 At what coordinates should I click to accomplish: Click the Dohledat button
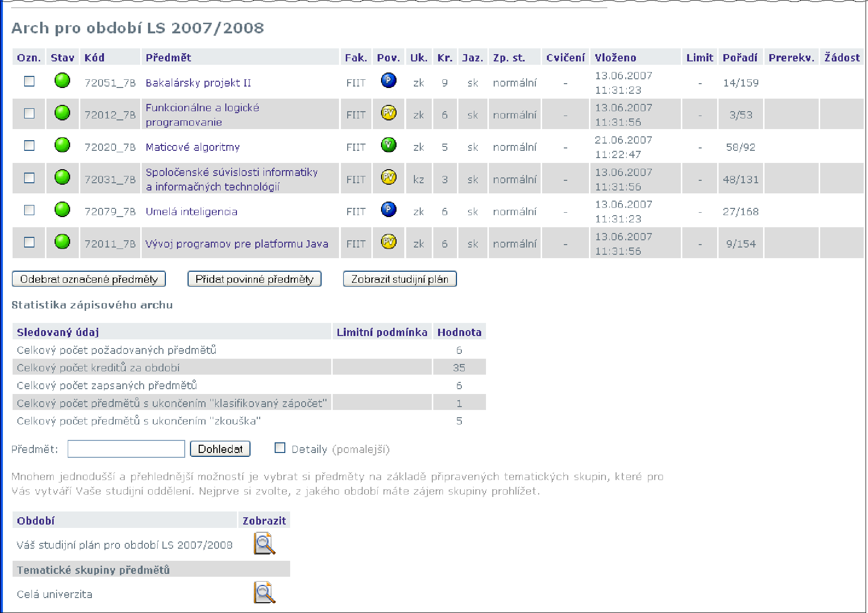point(221,449)
